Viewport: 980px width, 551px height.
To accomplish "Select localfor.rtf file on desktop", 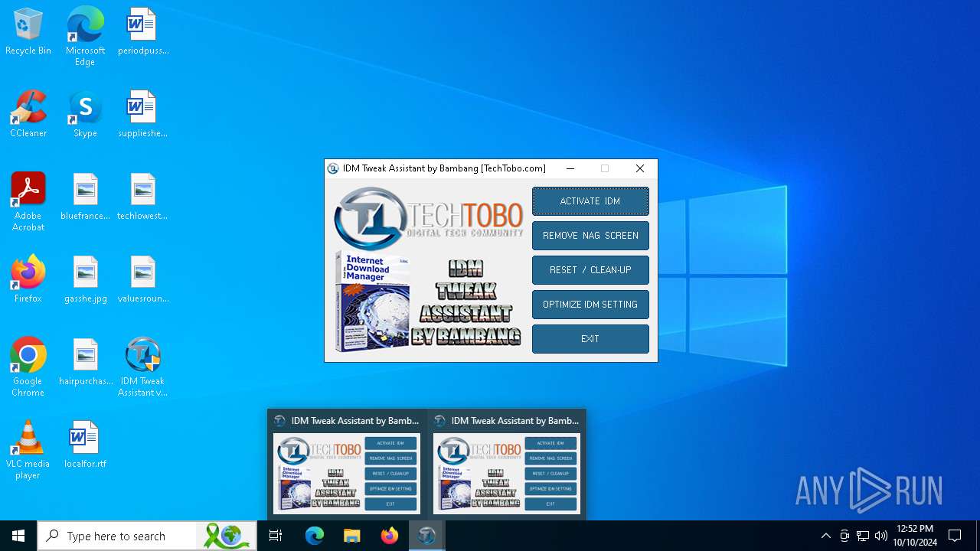I will [x=85, y=445].
